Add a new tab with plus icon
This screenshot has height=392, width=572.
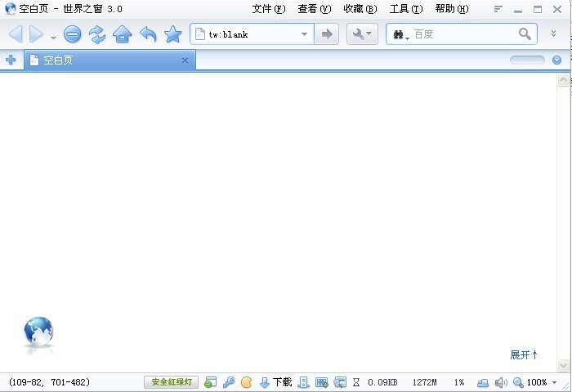[x=11, y=60]
